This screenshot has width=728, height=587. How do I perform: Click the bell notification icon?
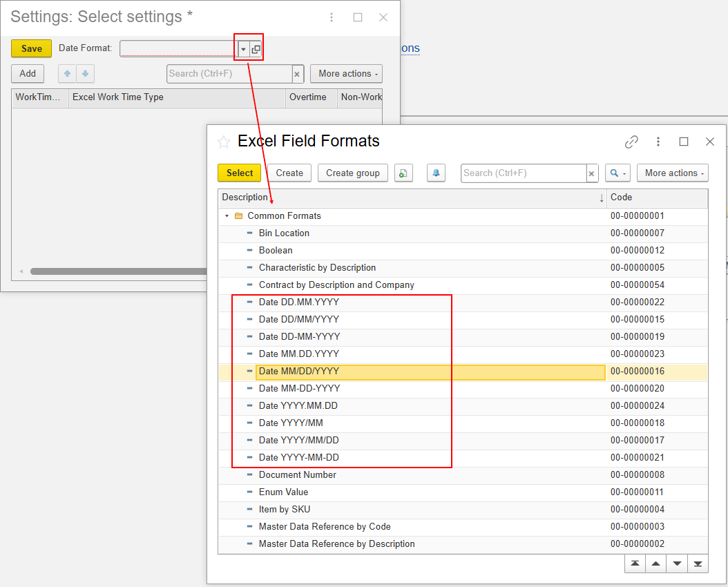tap(436, 173)
